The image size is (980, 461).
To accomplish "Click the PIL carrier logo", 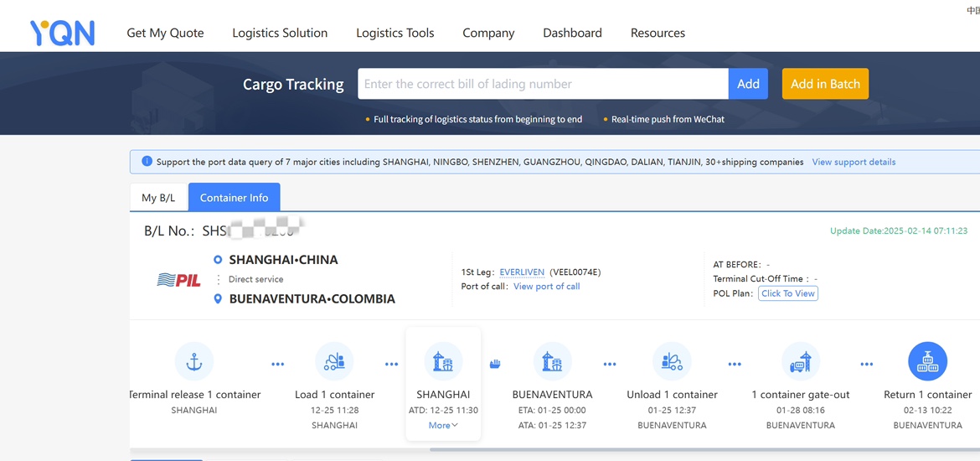I will 178,280.
